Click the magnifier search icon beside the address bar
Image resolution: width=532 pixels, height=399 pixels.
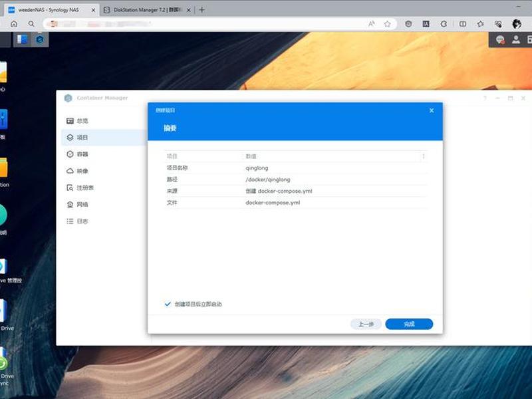tap(31, 24)
